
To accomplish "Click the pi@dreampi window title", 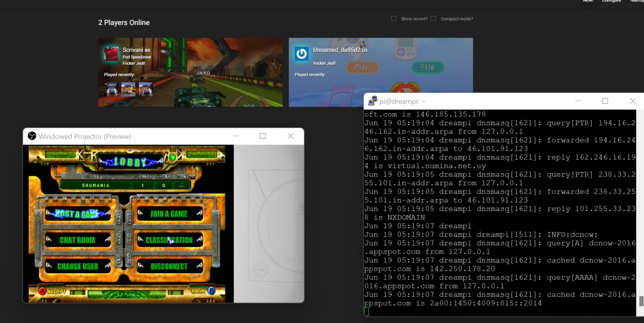I will tap(402, 101).
